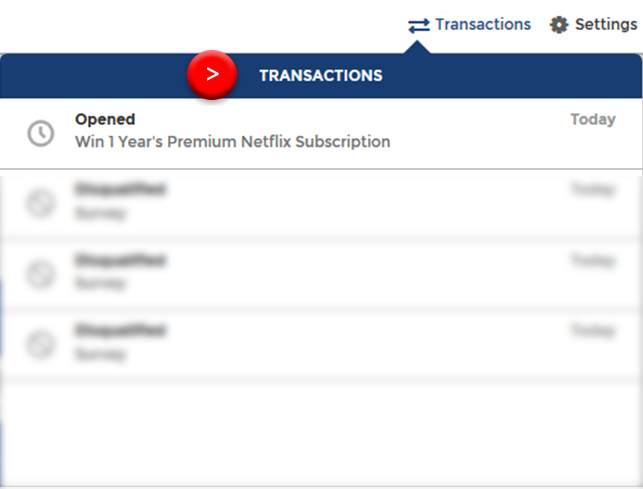Select the third blurred transaction title
The height and width of the screenshot is (489, 643).
tap(120, 330)
